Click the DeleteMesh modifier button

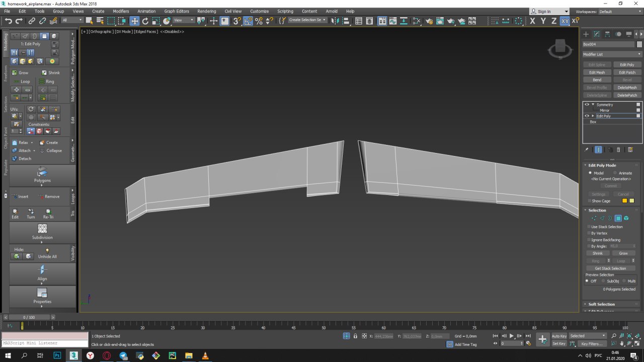pos(627,88)
